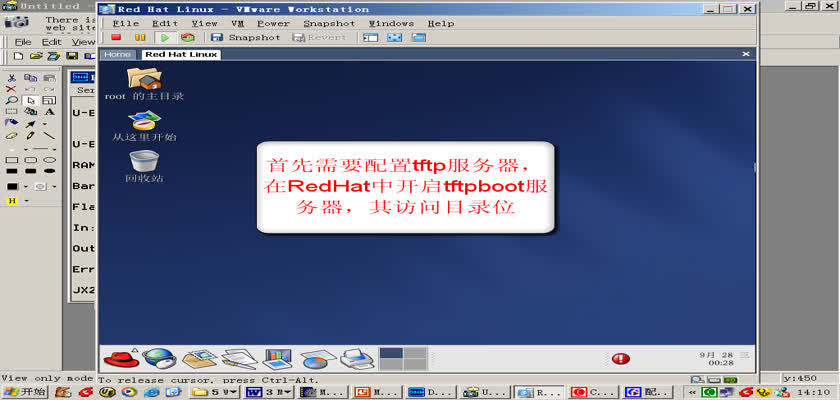The width and height of the screenshot is (840, 400).
Task: Click the greyed-out Revert button in the VMware toolbar
Action: (320, 37)
